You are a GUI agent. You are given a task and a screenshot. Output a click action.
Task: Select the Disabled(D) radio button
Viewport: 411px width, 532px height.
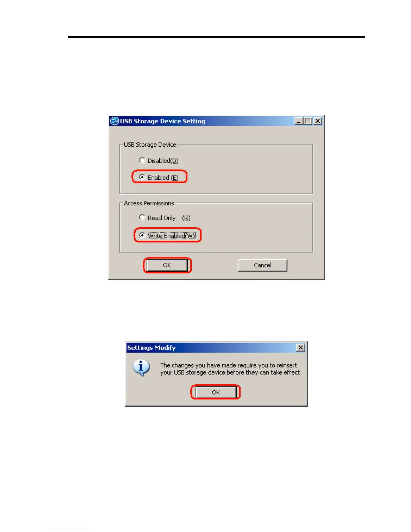142,160
